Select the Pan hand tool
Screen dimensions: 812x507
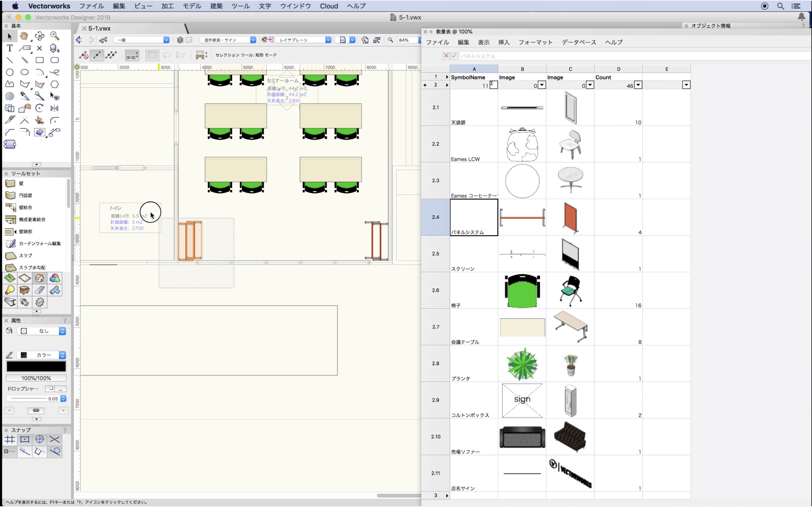[24, 36]
